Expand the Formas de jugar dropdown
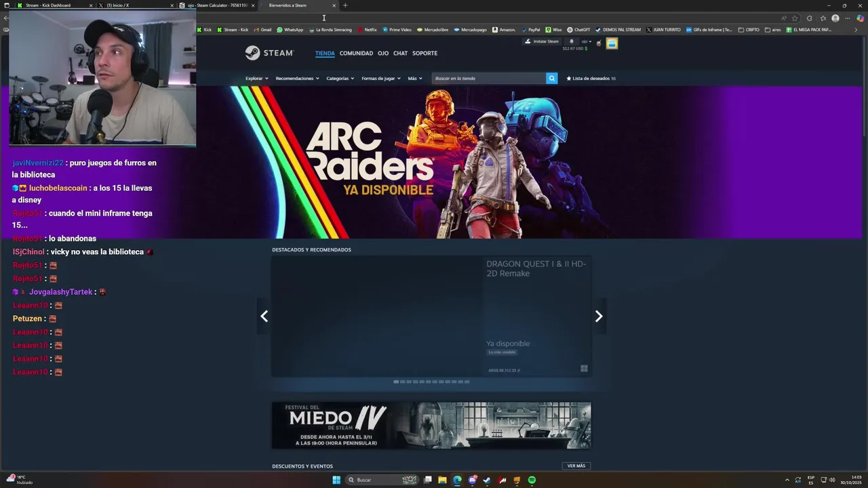The width and height of the screenshot is (868, 488). [x=380, y=78]
